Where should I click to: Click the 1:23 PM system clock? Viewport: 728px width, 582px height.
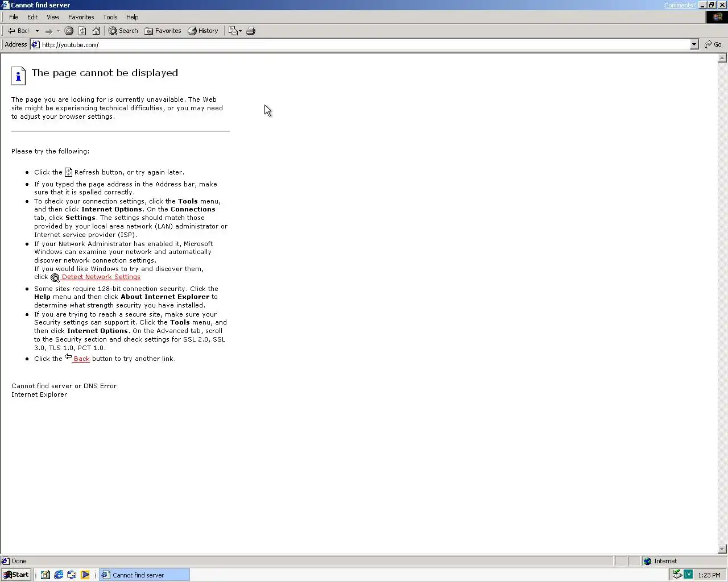point(709,575)
